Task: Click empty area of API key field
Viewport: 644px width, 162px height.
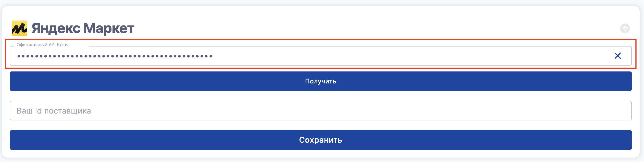Action: (x=400, y=56)
